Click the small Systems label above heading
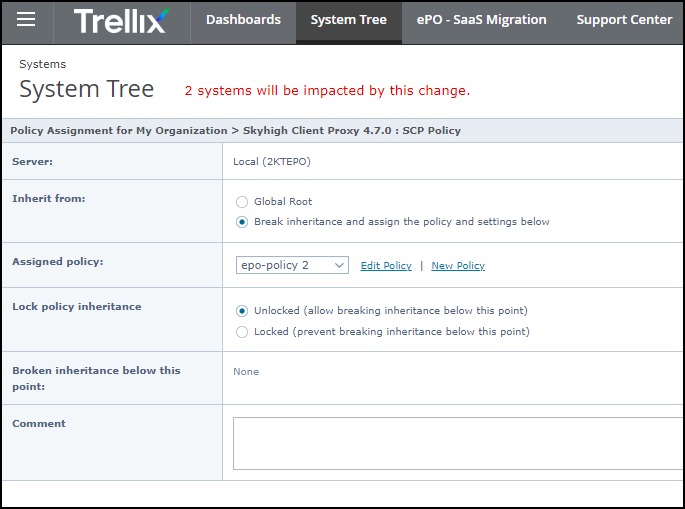 click(42, 64)
